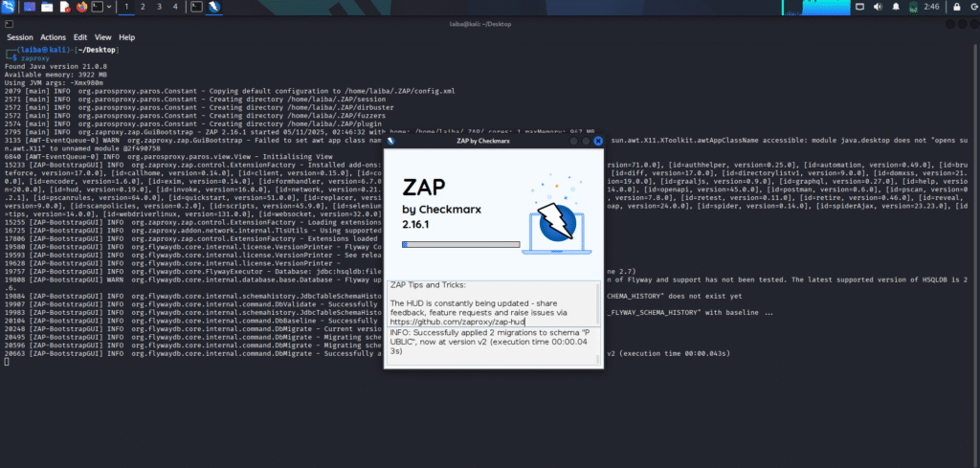Screen dimensions: 980x468
Task: Click the terminal emulator launcher icon
Action: [x=98, y=7]
